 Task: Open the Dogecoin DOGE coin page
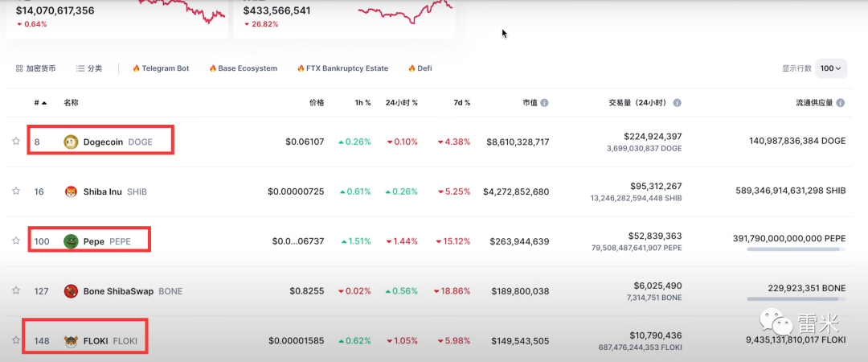[x=117, y=142]
